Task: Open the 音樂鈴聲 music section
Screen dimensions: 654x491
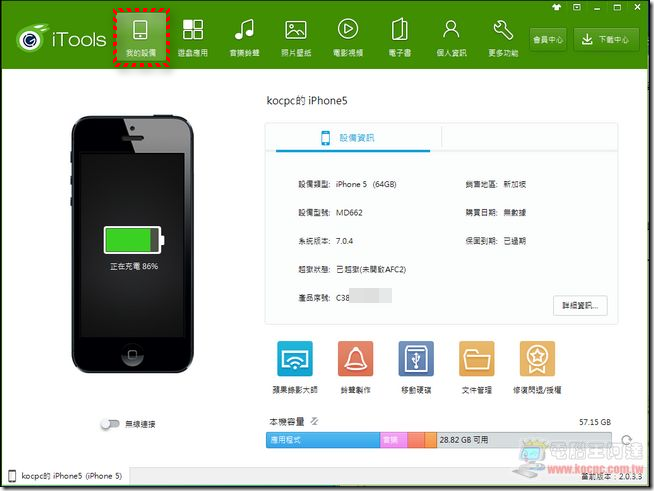Action: 244,38
